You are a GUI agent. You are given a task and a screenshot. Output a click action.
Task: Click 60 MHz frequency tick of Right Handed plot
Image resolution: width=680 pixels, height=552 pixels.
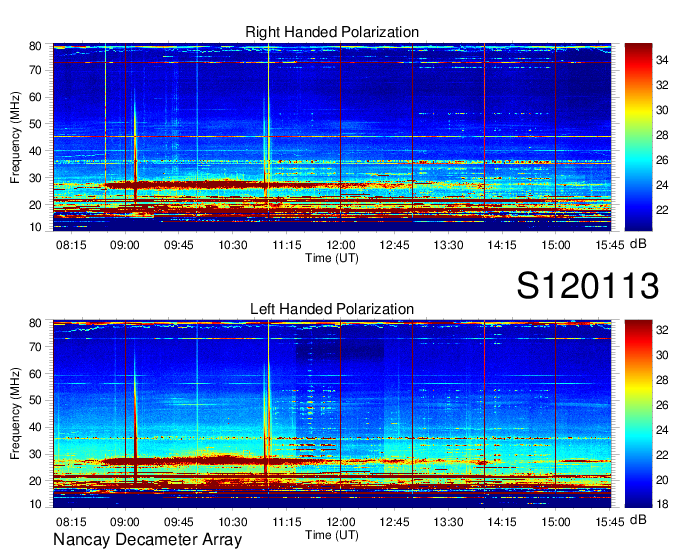click(x=35, y=97)
